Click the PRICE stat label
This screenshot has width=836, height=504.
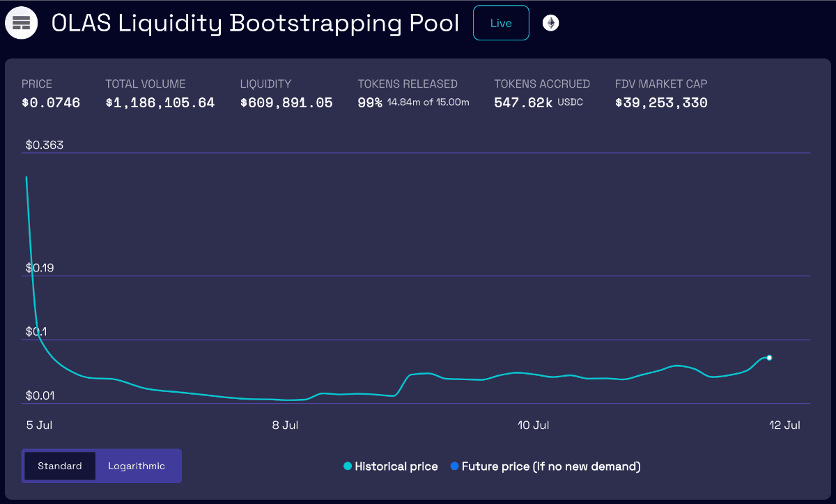click(x=37, y=84)
